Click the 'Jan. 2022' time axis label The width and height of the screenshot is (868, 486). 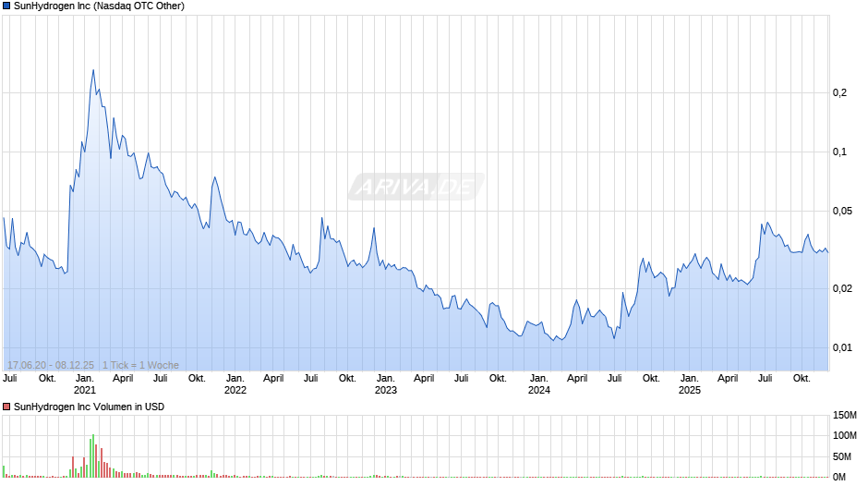click(235, 384)
